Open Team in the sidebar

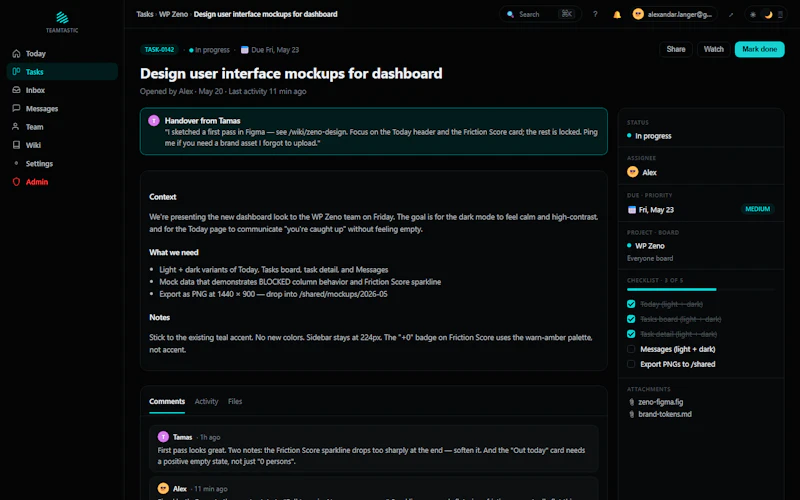point(62,127)
